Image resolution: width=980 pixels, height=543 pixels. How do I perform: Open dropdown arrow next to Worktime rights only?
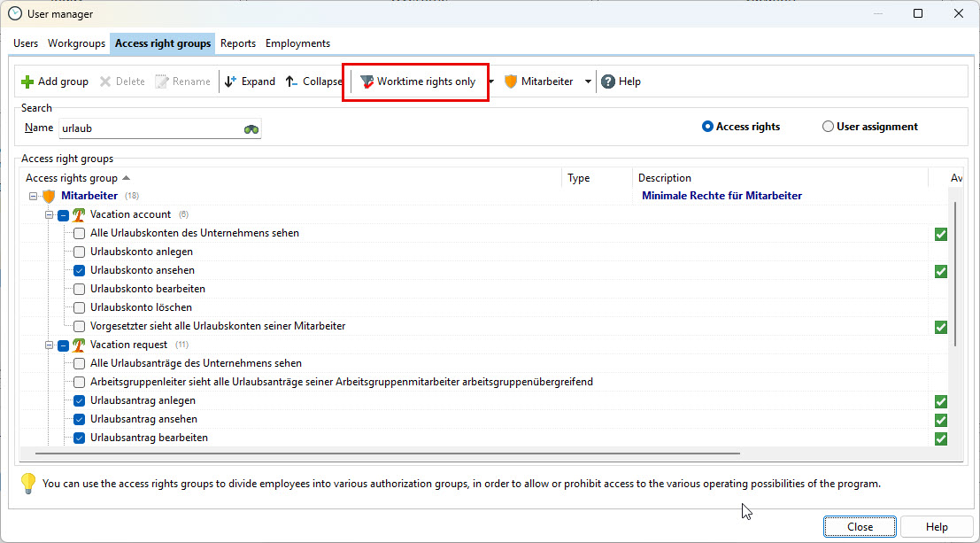491,81
